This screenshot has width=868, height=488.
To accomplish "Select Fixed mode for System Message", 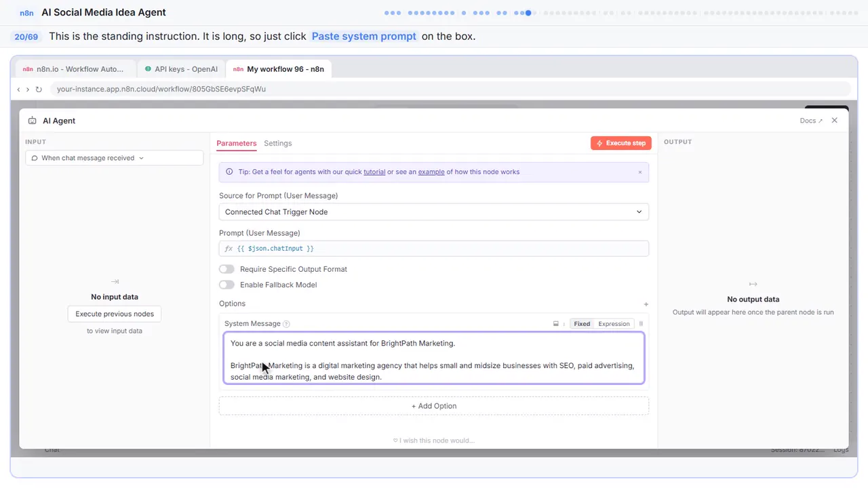I will coord(582,324).
